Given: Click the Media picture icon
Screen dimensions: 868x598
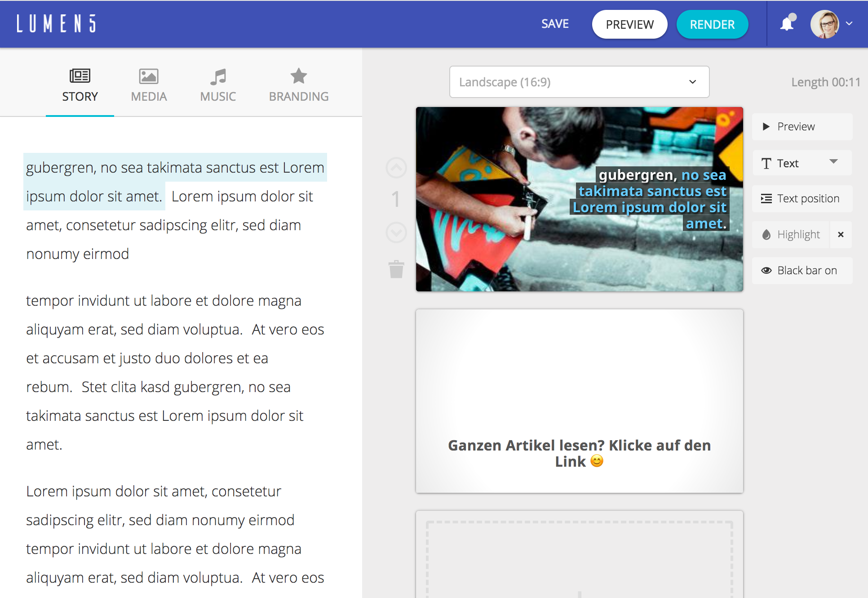Looking at the screenshot, I should [x=149, y=76].
